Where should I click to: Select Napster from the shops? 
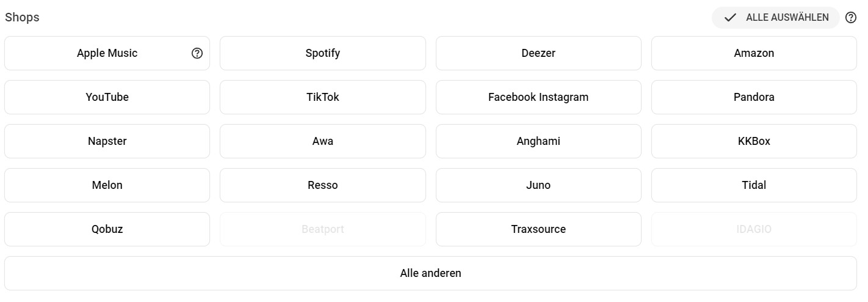(107, 141)
